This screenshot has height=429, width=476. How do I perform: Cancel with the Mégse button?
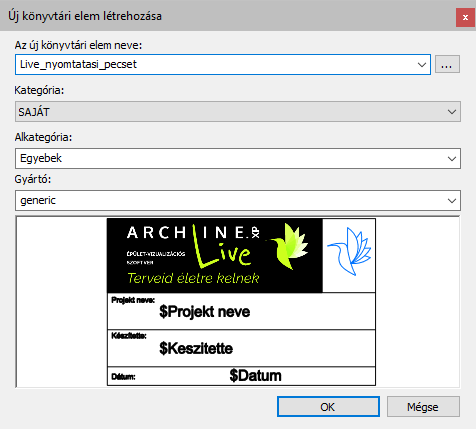pyautogui.click(x=423, y=407)
